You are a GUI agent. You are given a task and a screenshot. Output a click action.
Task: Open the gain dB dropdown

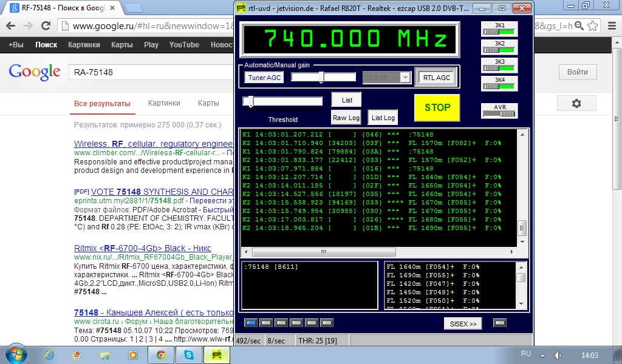(405, 78)
